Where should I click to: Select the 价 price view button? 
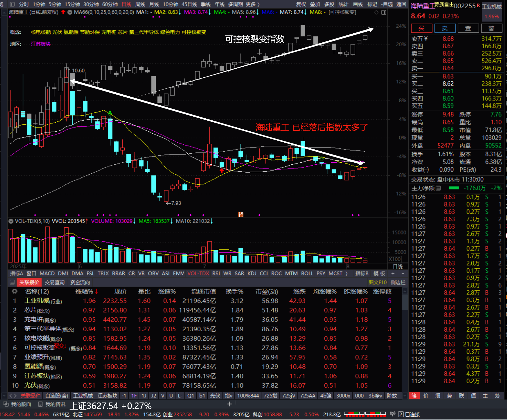pos(426,396)
